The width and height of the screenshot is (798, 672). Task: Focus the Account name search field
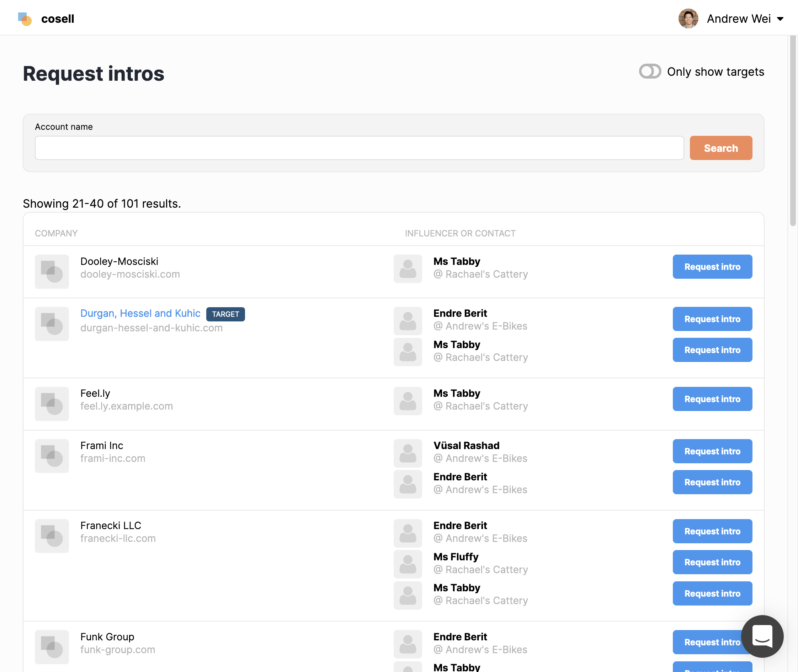coord(359,148)
